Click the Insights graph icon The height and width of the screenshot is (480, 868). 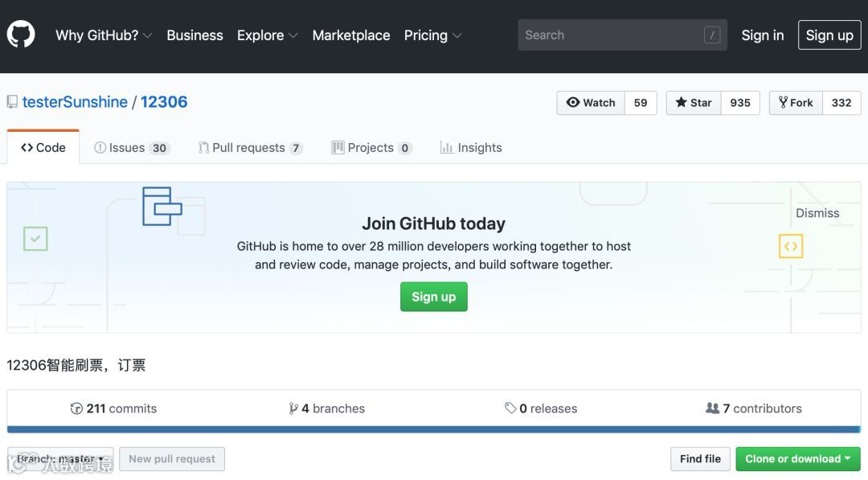446,148
